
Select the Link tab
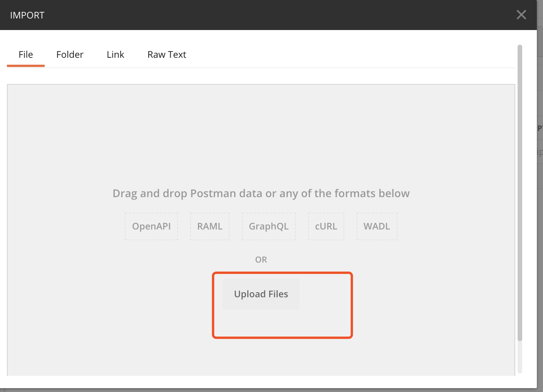(x=116, y=55)
